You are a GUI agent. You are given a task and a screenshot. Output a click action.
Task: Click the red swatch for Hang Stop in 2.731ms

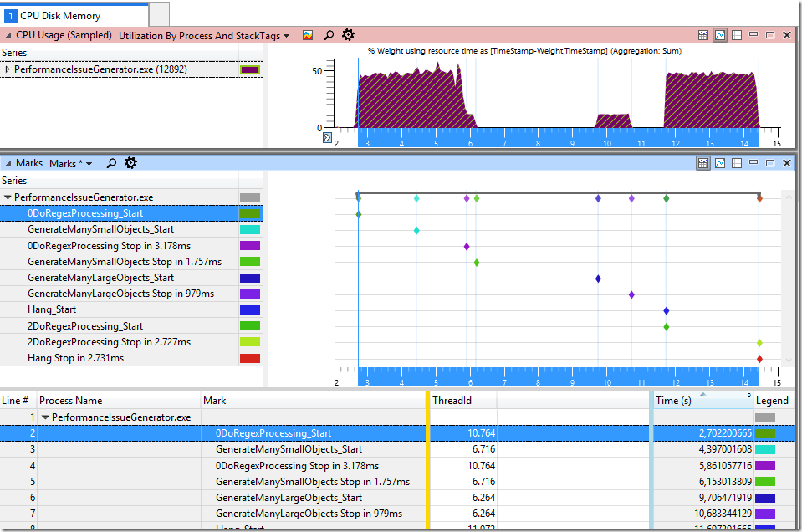[x=250, y=358]
